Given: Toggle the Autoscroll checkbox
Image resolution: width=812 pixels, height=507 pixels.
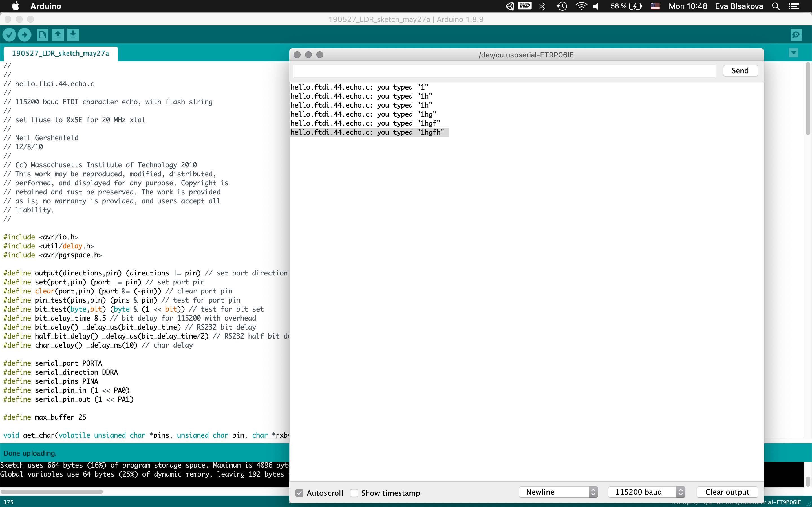Looking at the screenshot, I should [299, 493].
